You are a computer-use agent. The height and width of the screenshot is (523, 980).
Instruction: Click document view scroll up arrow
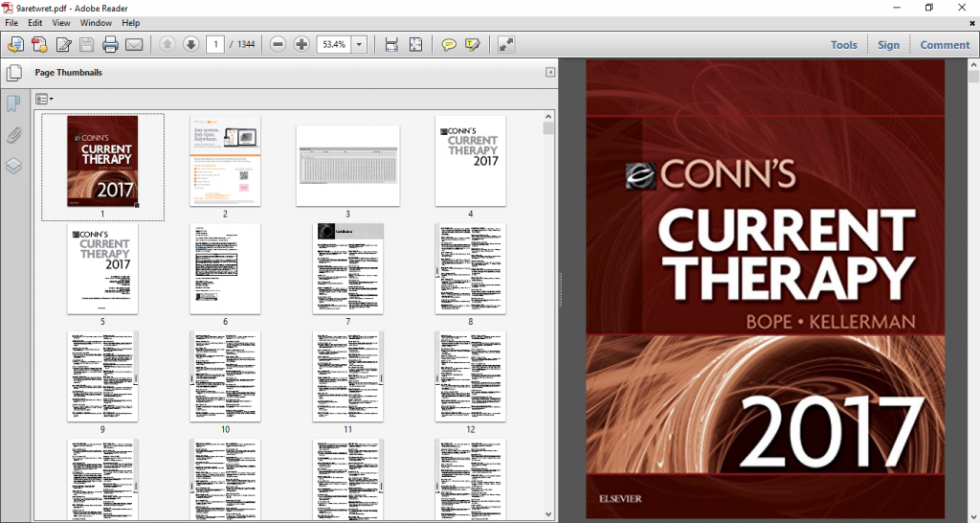tap(973, 64)
